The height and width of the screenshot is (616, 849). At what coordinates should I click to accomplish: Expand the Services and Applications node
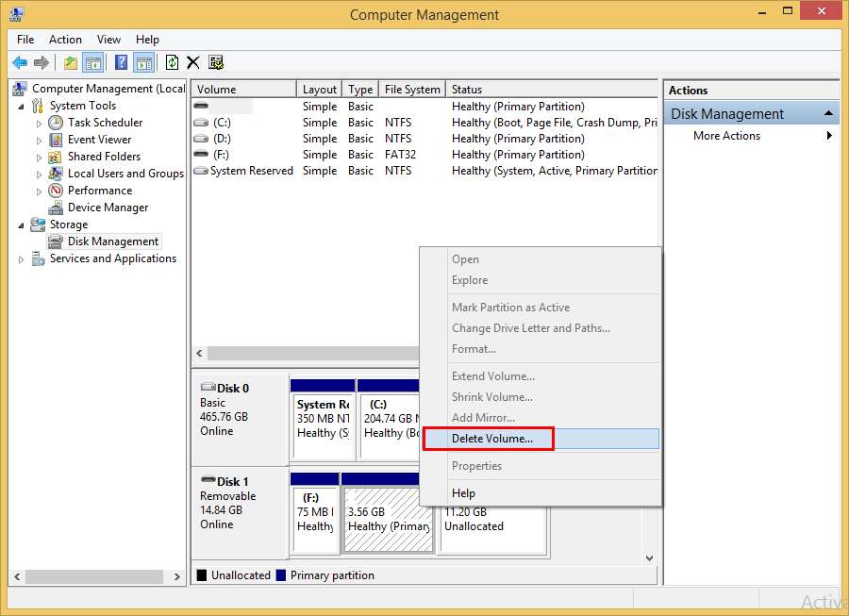[21, 259]
